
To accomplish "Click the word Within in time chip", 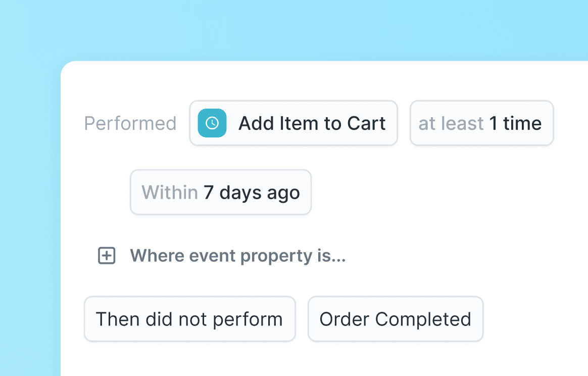I will [170, 193].
